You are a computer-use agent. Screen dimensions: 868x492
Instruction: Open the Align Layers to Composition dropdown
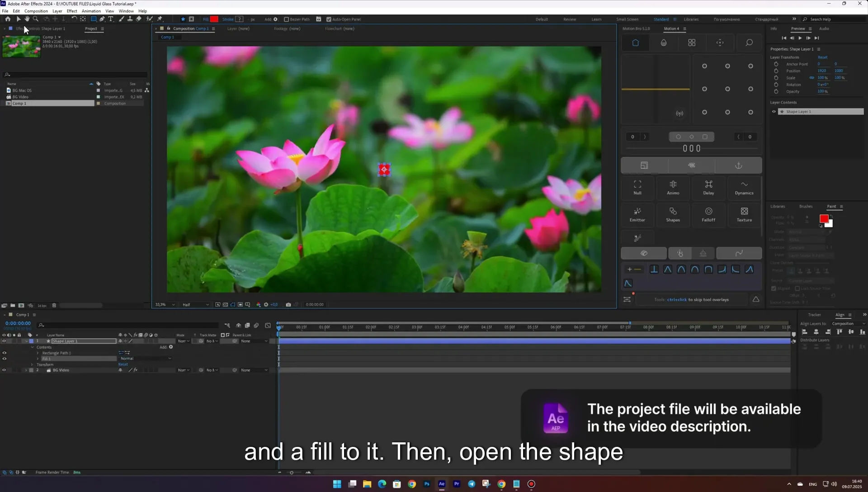[x=849, y=324]
